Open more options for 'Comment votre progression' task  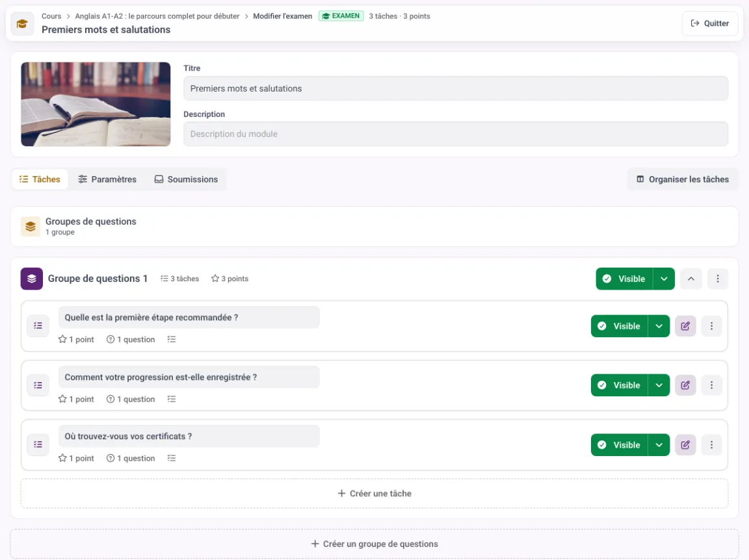pos(711,385)
